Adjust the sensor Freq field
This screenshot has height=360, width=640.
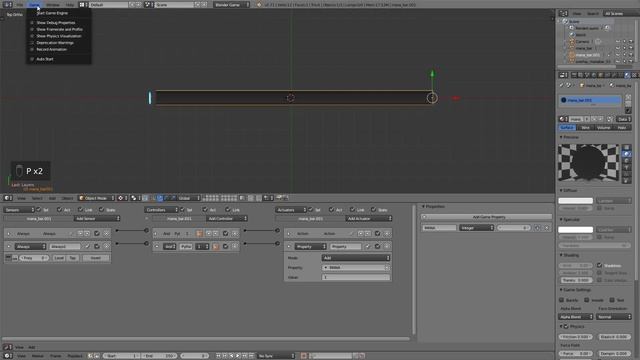click(34, 258)
